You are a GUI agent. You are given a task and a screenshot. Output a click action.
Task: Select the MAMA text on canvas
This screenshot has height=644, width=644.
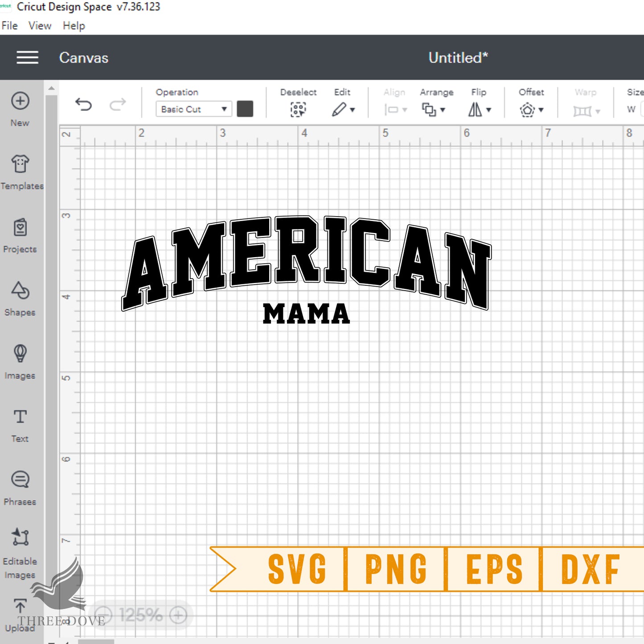(x=307, y=313)
